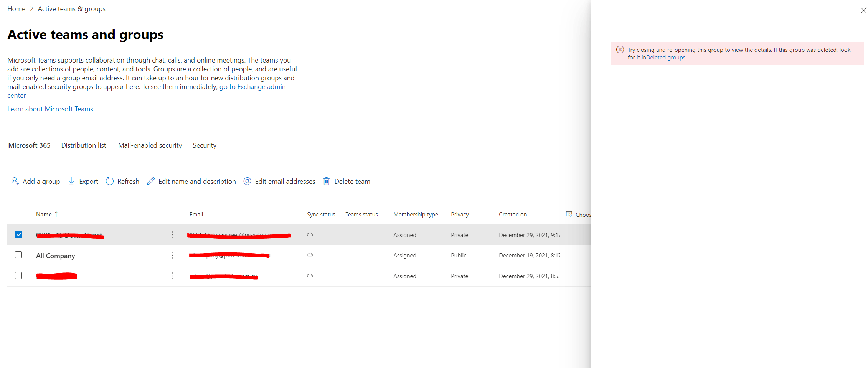Switch to the Distribution list tab

coord(84,145)
